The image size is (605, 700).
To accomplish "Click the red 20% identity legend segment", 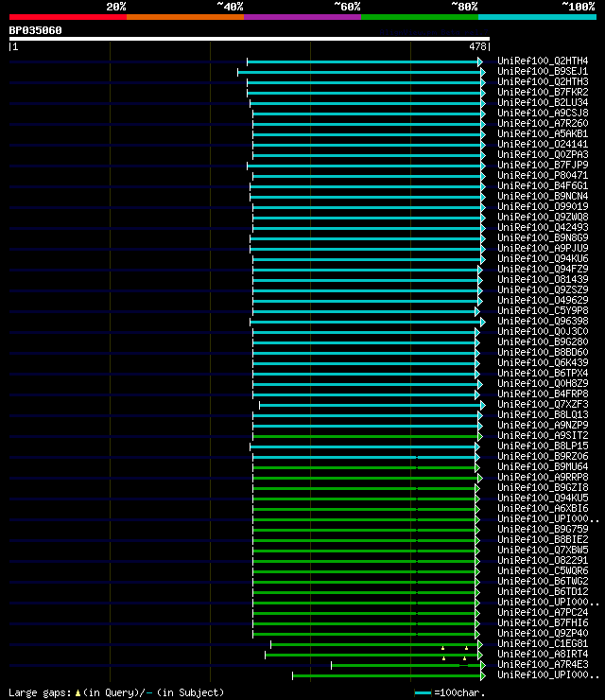I will (68, 17).
